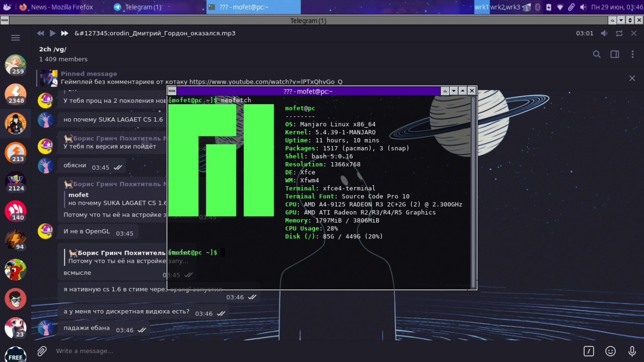Open chat with 2348 unread messages
Viewport: 644px width, 362px height.
point(16,94)
